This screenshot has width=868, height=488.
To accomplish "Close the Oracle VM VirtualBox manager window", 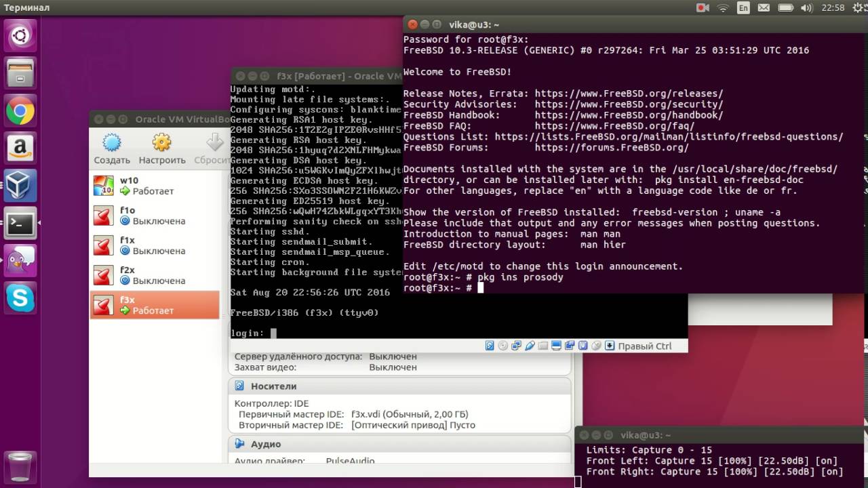I will [x=98, y=119].
